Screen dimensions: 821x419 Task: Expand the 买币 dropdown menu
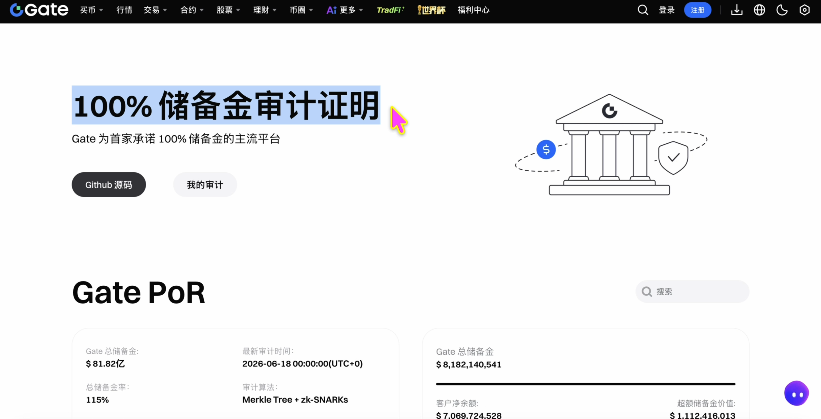[x=92, y=10]
